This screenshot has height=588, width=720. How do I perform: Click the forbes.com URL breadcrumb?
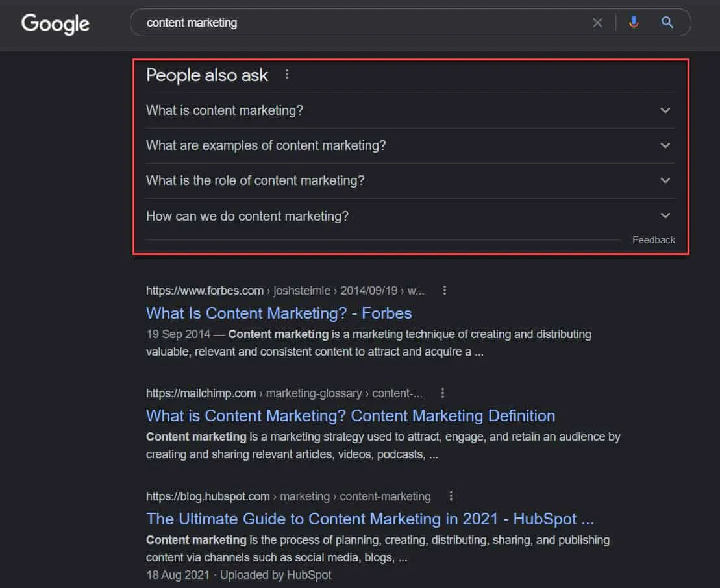coord(205,291)
